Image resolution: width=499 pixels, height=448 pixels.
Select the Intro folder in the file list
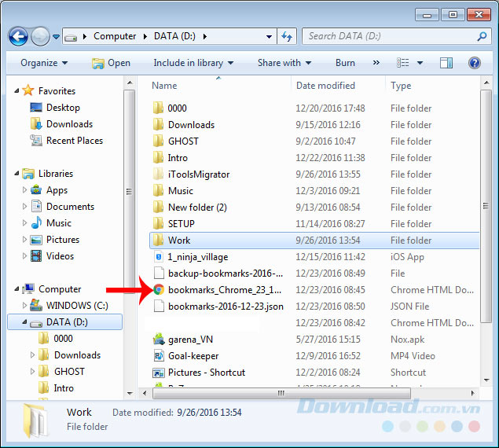click(178, 158)
